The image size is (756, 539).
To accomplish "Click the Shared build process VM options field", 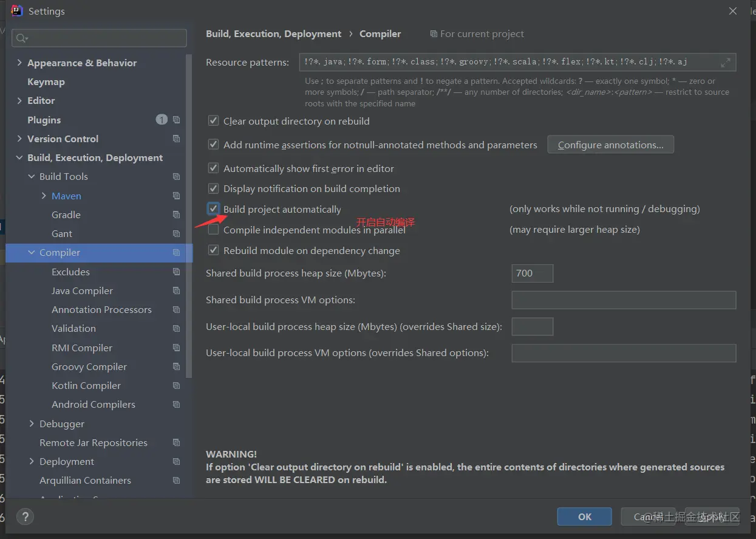I will click(x=624, y=300).
